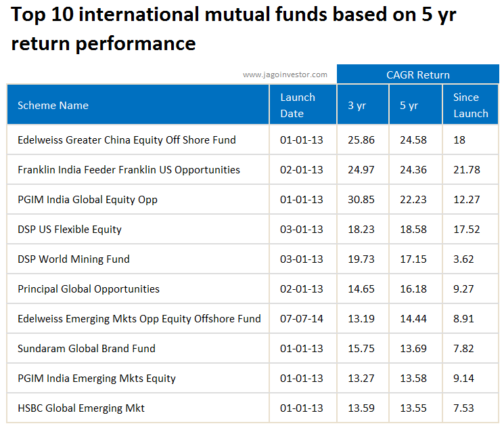Click the 3 yr column header
Viewport: 504px width, 428px height.
[363, 104]
